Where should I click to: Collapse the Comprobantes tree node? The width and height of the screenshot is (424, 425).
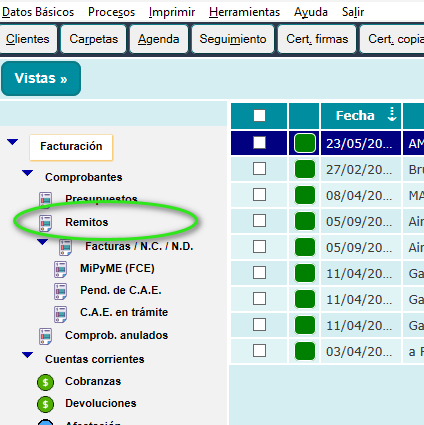(x=28, y=173)
